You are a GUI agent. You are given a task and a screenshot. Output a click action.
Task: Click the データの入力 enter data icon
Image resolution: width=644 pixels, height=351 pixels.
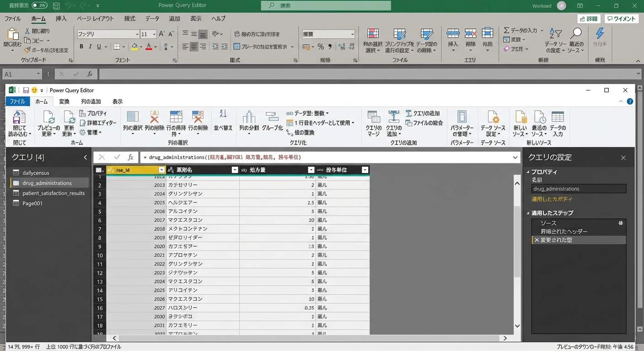(x=558, y=117)
